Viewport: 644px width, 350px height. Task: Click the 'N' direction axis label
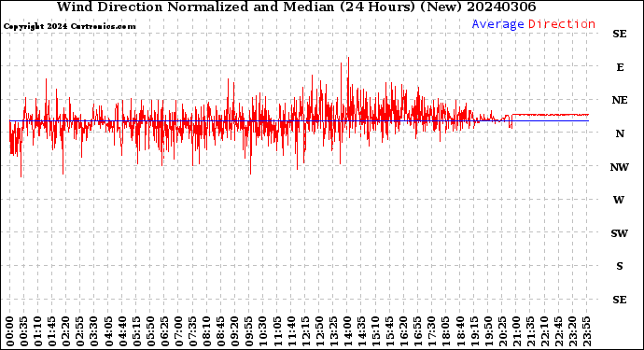point(620,133)
